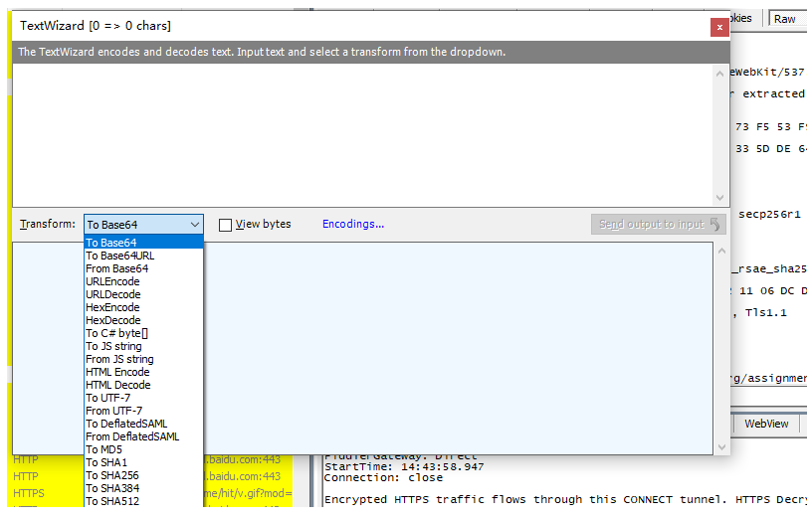Click 'secp256r1' text in Fiddler
The image size is (812, 518).
click(x=769, y=214)
